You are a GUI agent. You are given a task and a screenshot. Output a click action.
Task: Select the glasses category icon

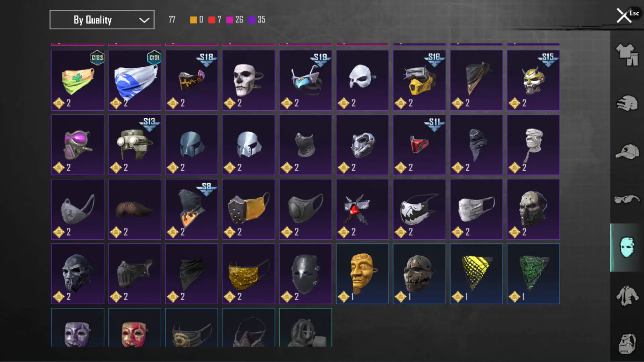tap(627, 199)
